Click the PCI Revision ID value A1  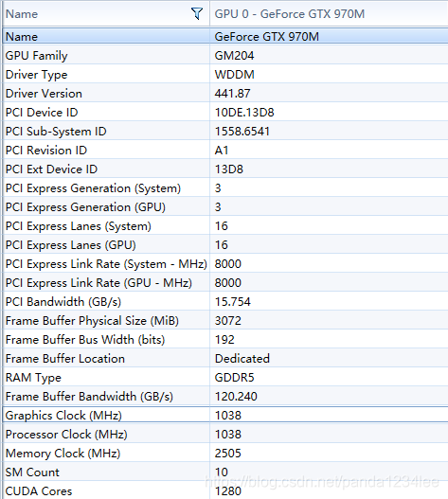[222, 151]
